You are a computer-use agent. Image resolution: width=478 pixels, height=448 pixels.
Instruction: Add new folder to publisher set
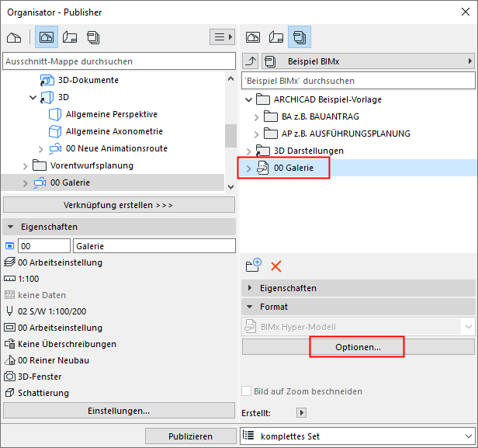pyautogui.click(x=253, y=265)
